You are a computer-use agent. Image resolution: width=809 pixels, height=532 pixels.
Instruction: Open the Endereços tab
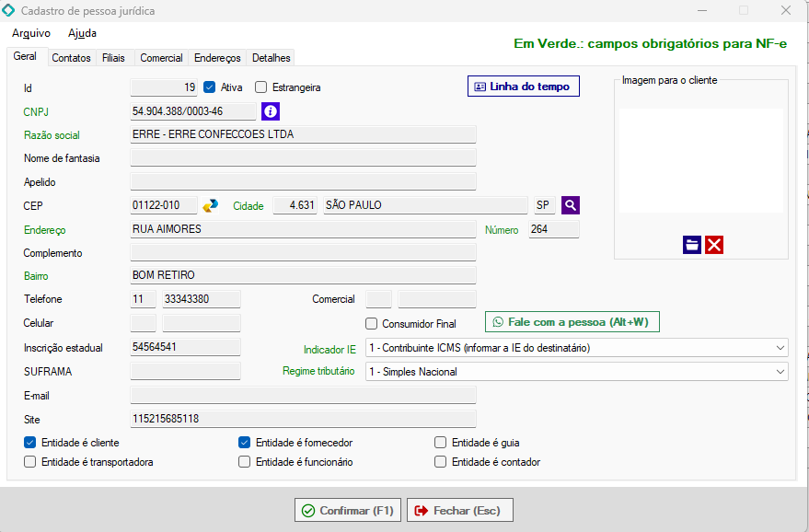[217, 58]
